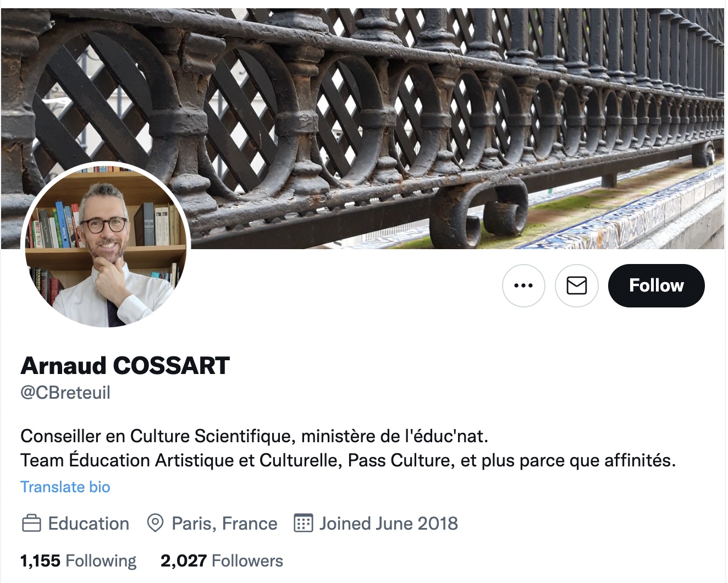Open the 2,027 Followers list
Image resolution: width=728 pixels, height=583 pixels.
[x=222, y=560]
